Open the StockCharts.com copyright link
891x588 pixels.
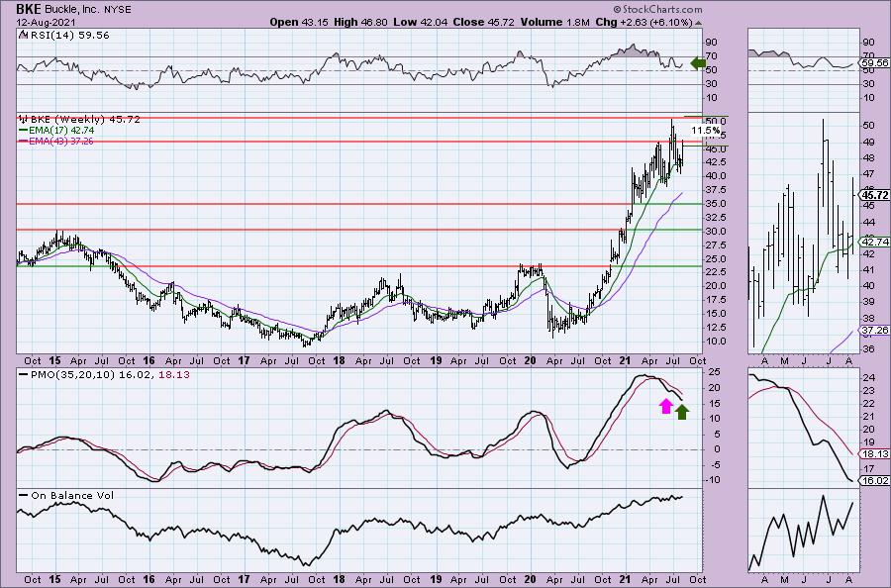click(x=657, y=9)
